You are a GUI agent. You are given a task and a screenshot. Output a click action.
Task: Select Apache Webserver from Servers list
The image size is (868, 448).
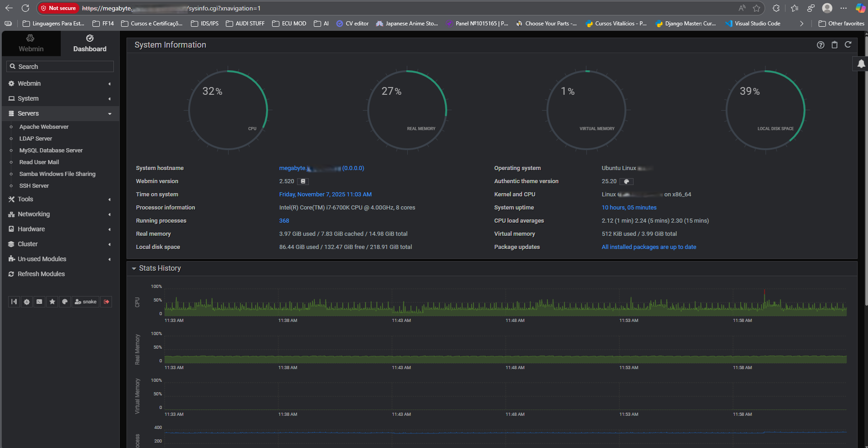click(44, 127)
